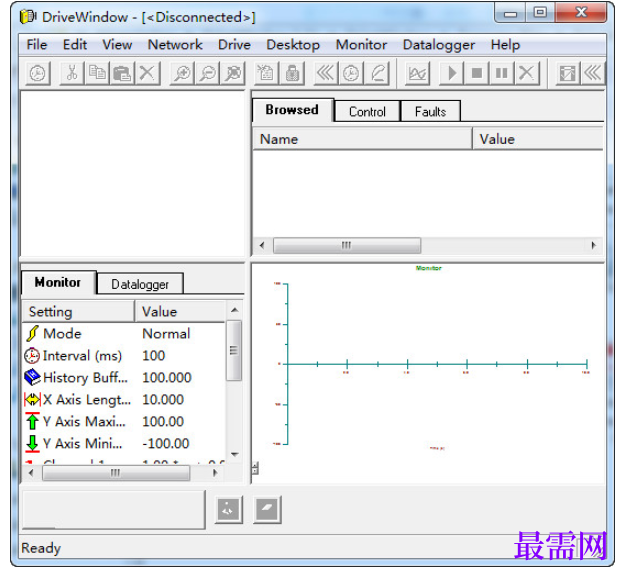Image resolution: width=626 pixels, height=577 pixels.
Task: Click the clock icon between chevron and eraser
Action: tap(351, 73)
